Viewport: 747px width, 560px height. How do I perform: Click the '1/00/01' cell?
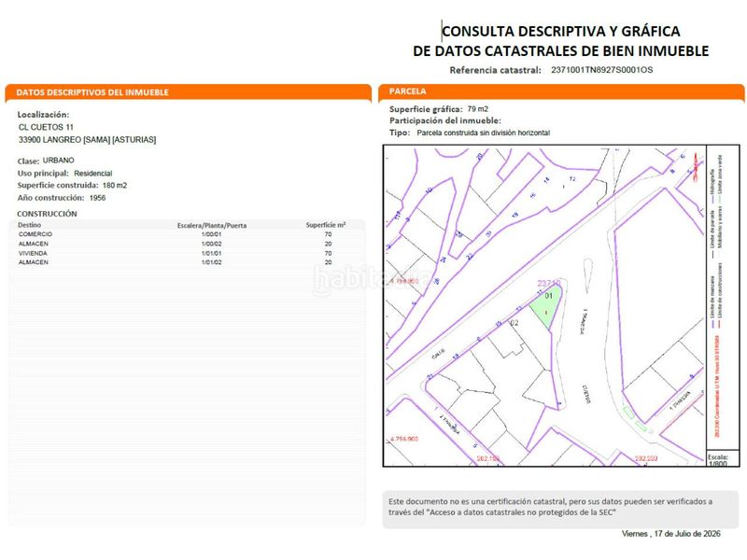pyautogui.click(x=212, y=234)
